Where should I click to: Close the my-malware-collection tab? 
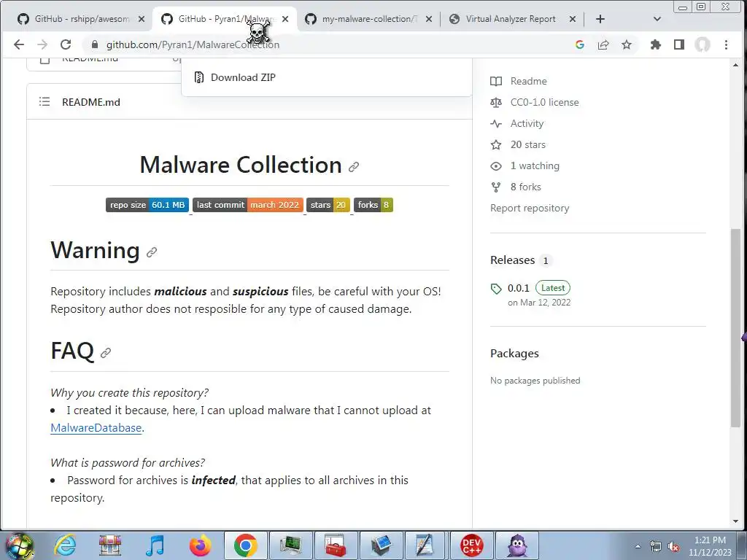(x=429, y=19)
